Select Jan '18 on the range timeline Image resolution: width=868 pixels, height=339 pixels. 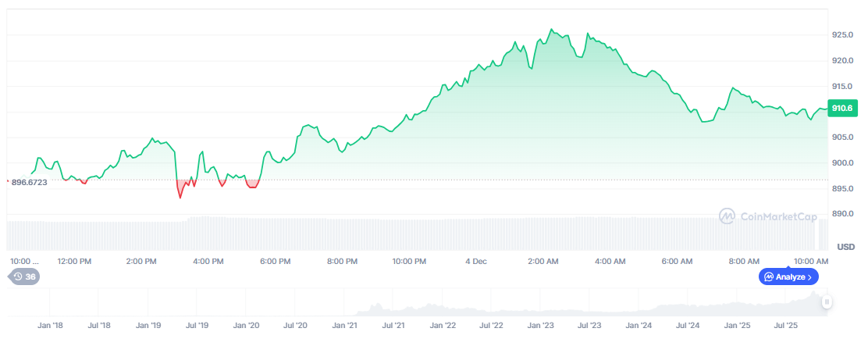[51, 326]
